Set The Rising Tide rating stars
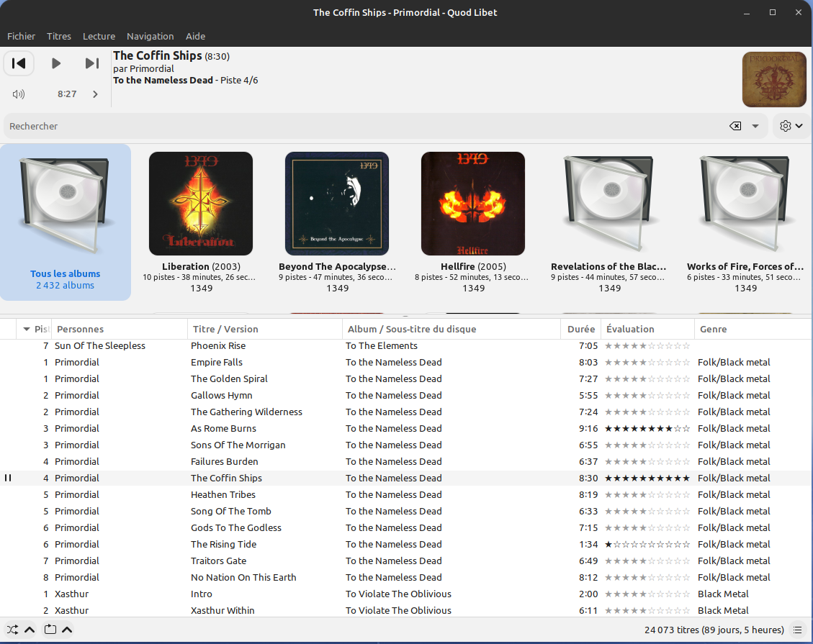 [647, 545]
